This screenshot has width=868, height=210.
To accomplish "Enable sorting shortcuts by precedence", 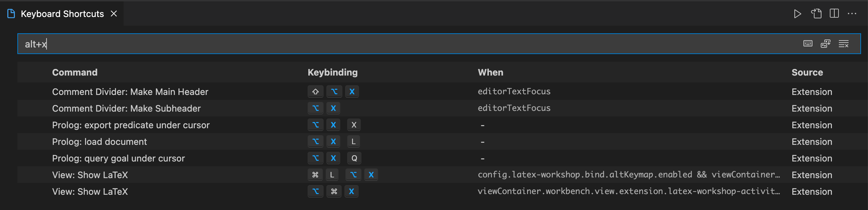I will click(826, 44).
